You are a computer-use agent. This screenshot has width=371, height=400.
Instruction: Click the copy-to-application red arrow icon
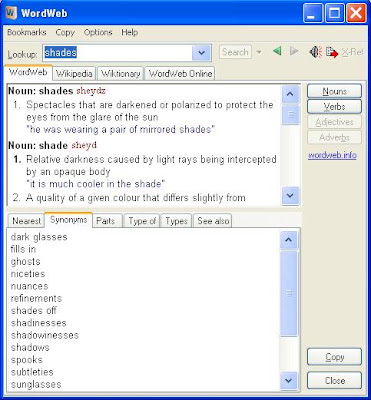332,52
